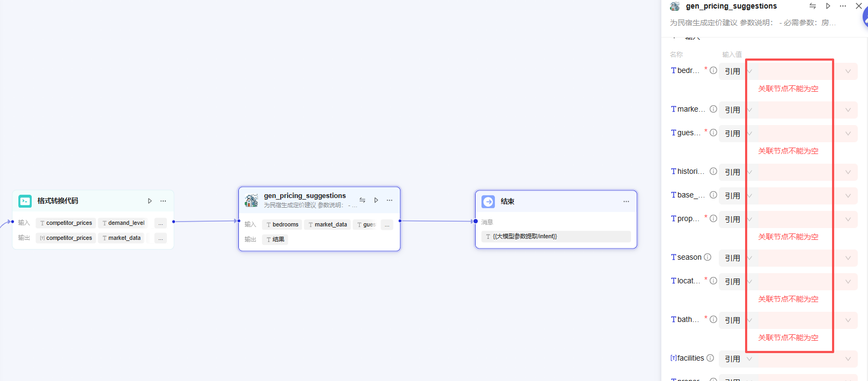Open the more options menu of 格式转换代码 node

163,201
